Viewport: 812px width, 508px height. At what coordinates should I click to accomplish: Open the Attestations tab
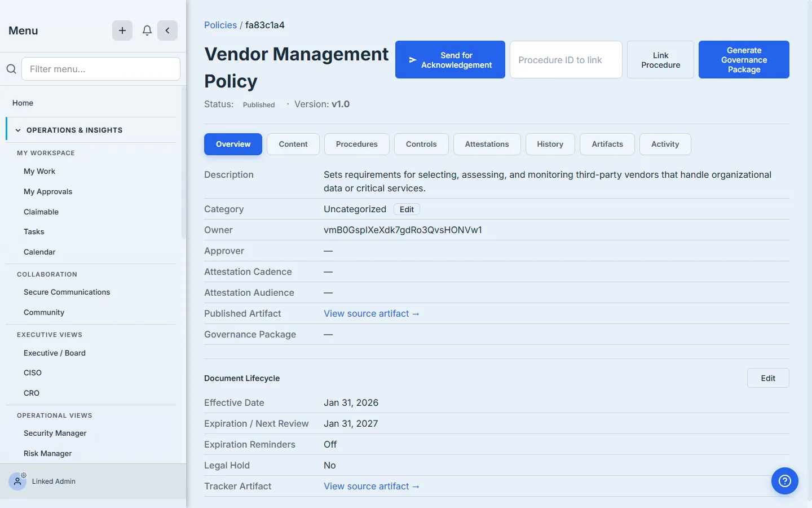pos(487,144)
